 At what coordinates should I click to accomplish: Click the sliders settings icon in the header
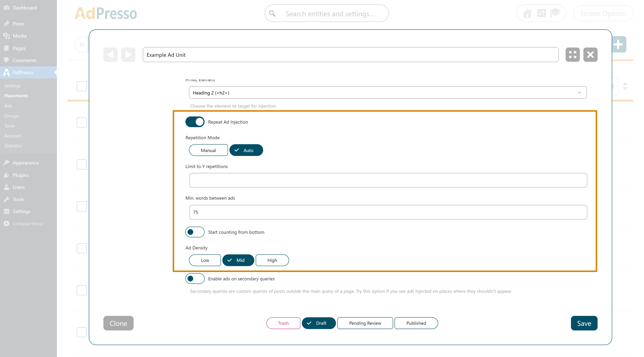click(x=541, y=13)
